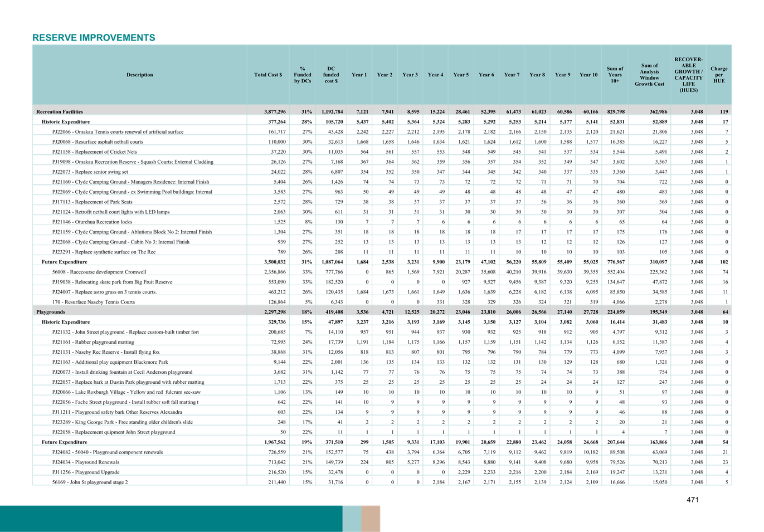
Task: Select the Year 10 column header
Action: 588,75
